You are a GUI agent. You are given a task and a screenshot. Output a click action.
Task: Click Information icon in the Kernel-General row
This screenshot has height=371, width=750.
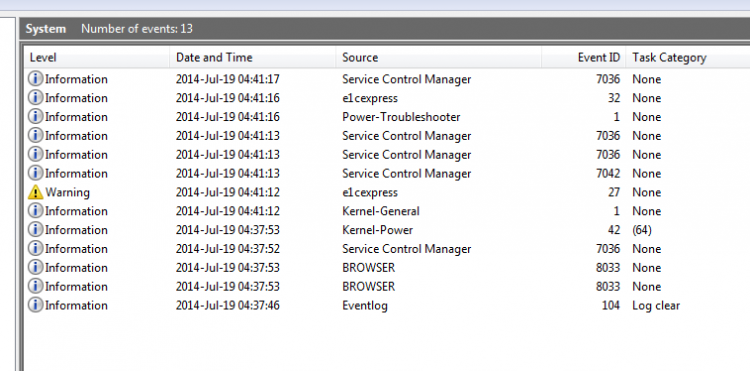(35, 211)
